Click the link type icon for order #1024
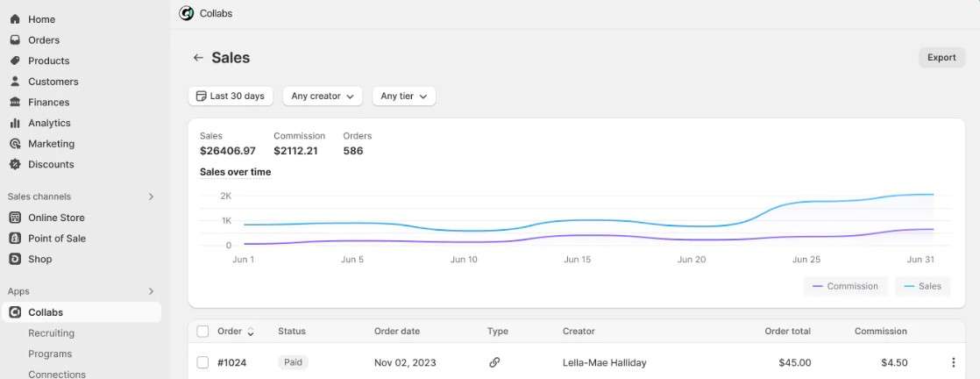 (494, 362)
